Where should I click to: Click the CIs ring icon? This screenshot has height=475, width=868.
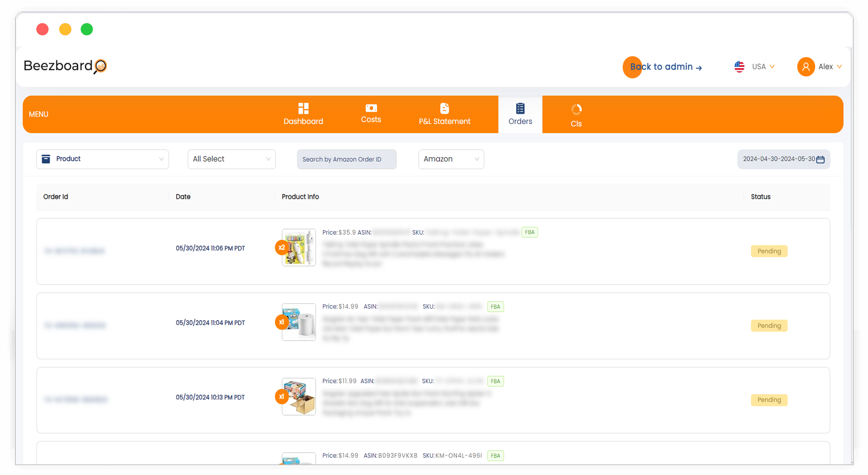point(576,110)
